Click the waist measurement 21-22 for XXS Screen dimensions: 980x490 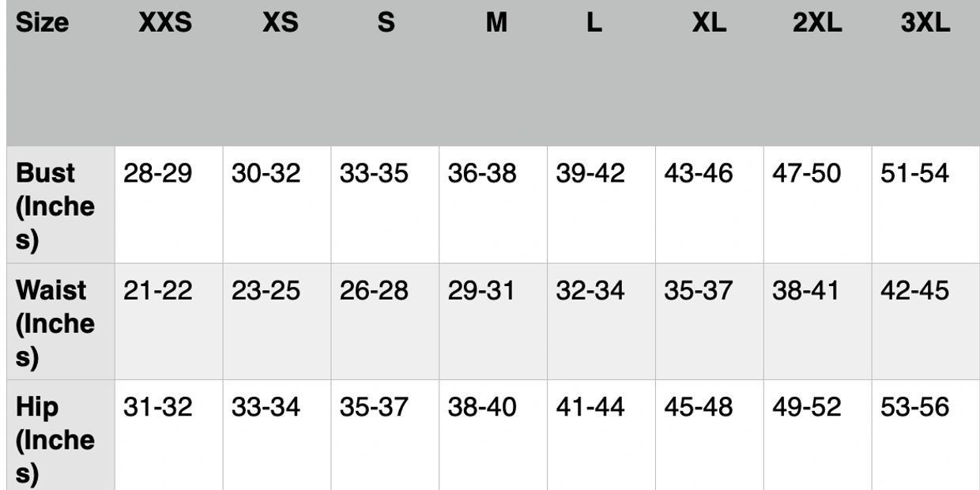157,291
